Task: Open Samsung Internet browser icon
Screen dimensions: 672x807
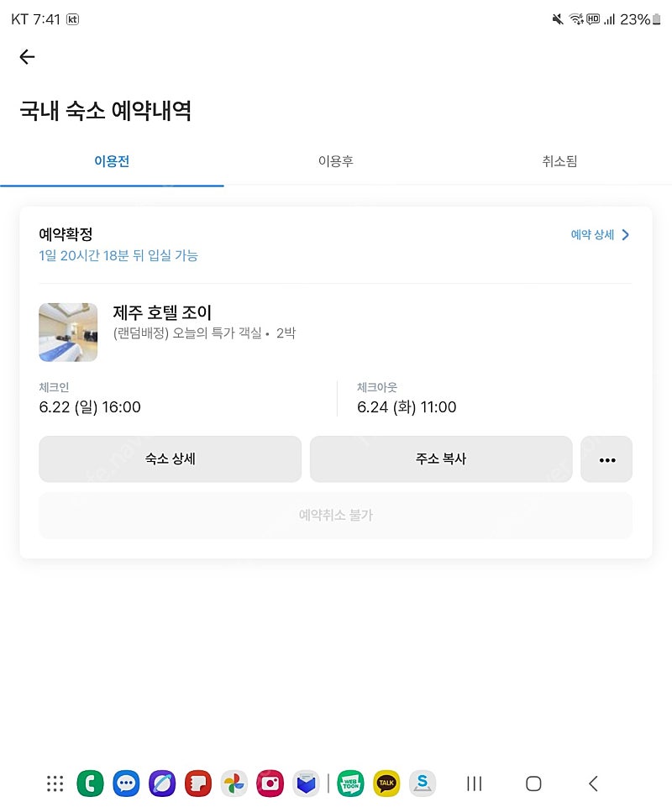Action: [162, 783]
